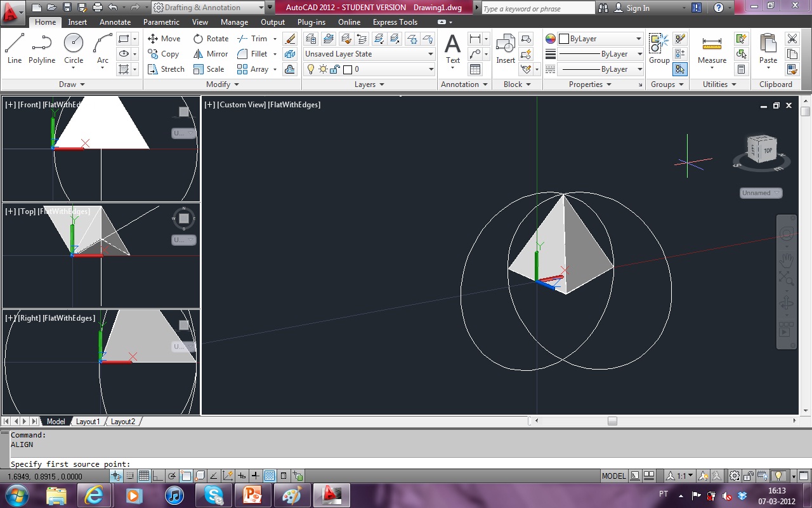
Task: Select the Circle tool
Action: 74,50
